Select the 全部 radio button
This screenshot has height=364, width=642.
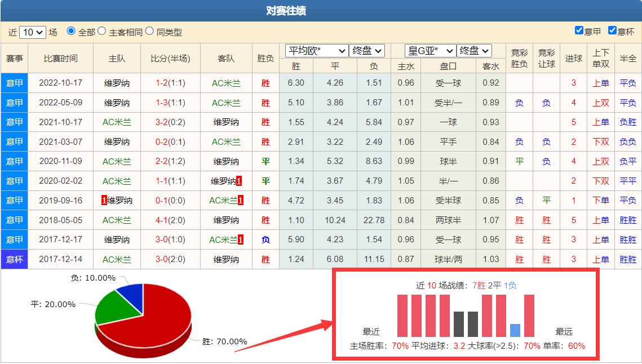(x=70, y=32)
